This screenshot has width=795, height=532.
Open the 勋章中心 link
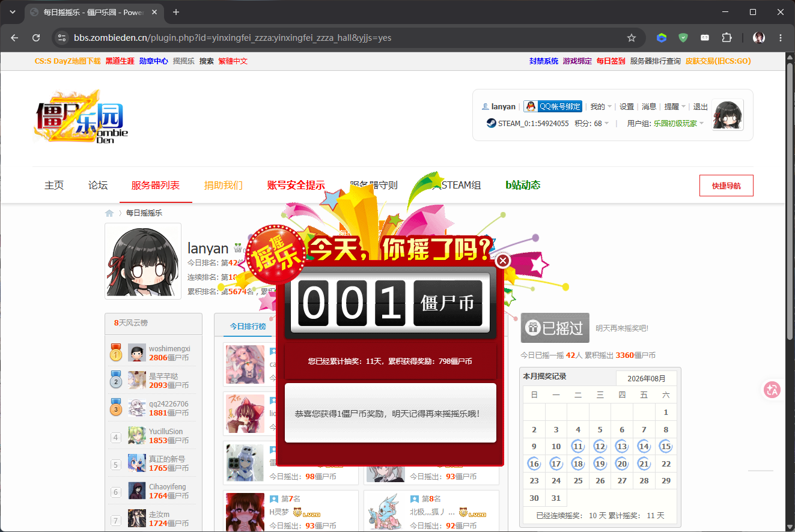point(154,61)
